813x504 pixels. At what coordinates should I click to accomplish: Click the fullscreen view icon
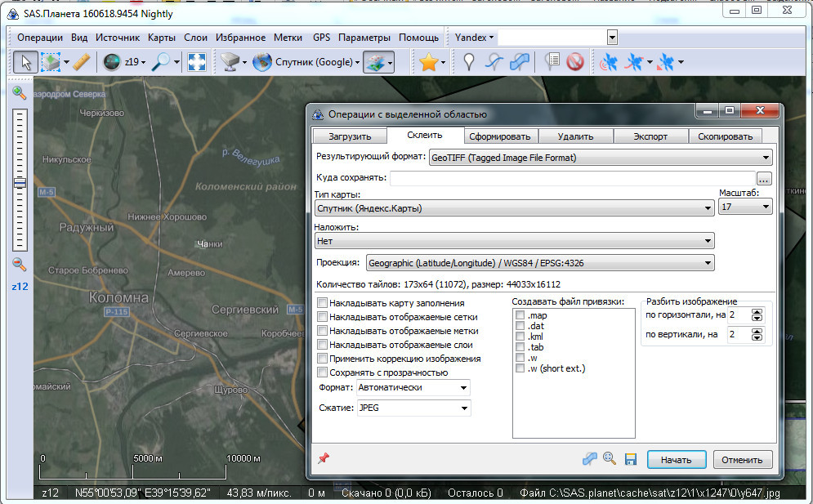196,61
